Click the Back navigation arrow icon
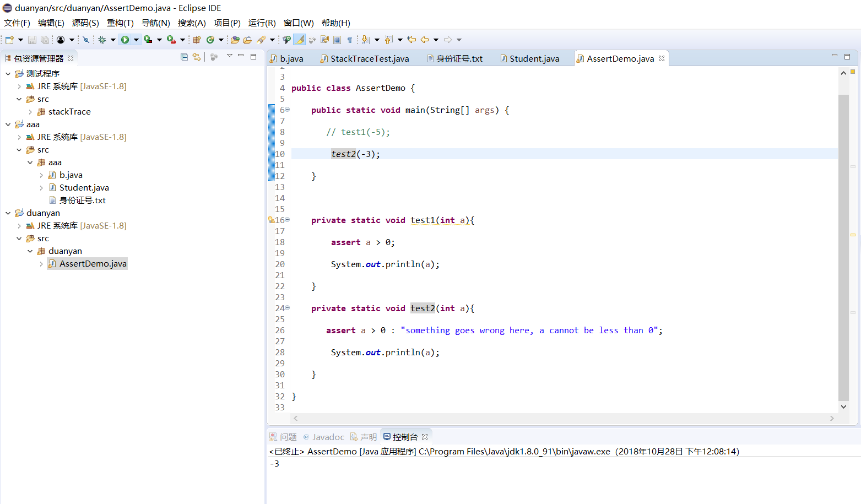The image size is (861, 504). pos(425,40)
